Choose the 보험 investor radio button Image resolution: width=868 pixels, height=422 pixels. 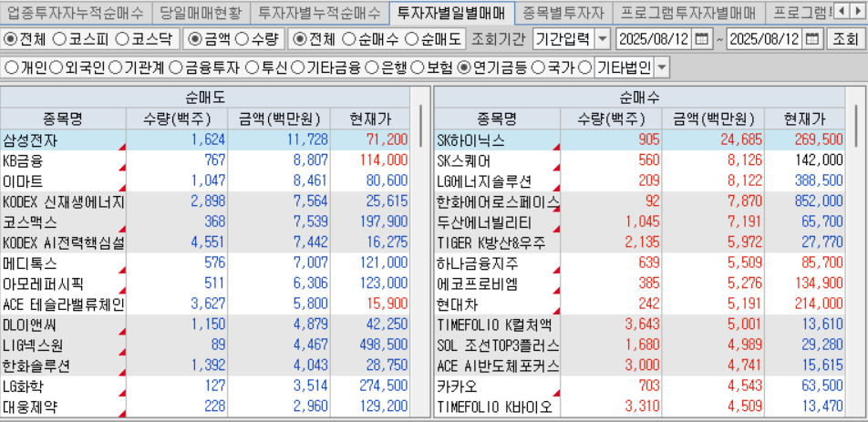pos(418,68)
